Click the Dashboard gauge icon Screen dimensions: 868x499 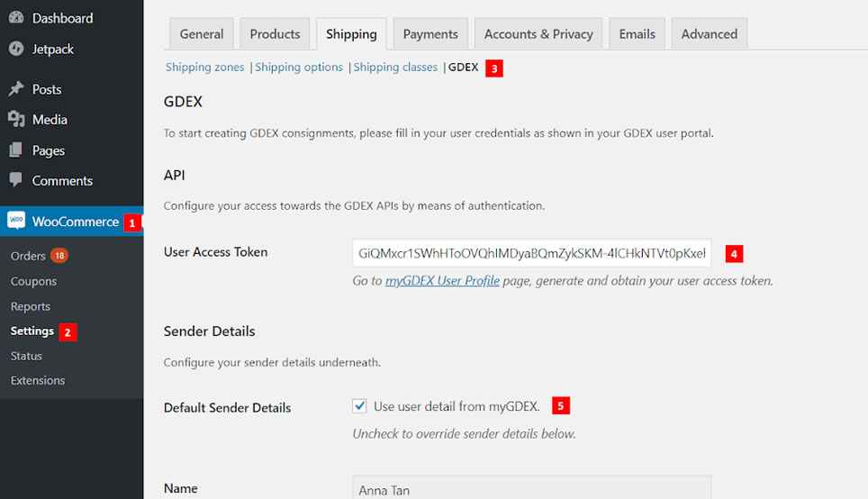coord(16,18)
